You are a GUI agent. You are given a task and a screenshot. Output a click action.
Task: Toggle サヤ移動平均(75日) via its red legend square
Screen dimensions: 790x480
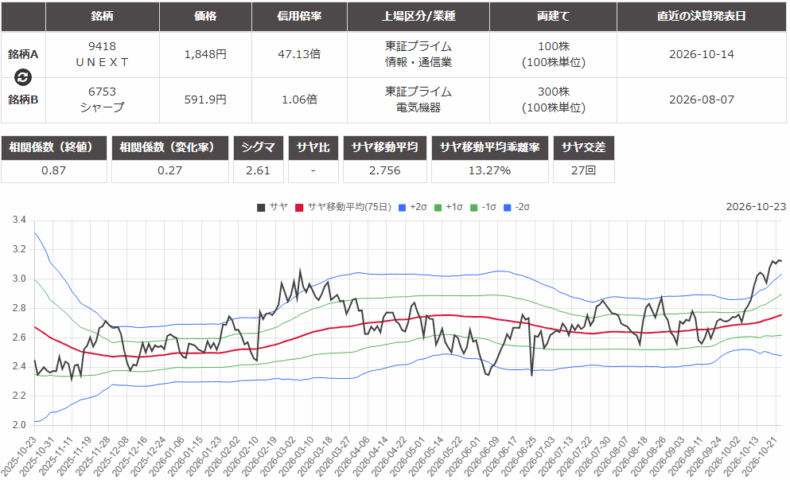[x=299, y=208]
